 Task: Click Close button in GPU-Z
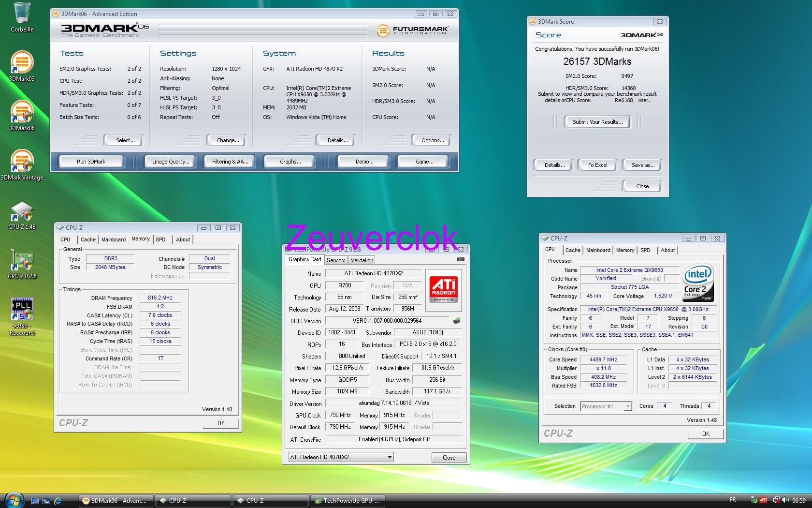(449, 458)
